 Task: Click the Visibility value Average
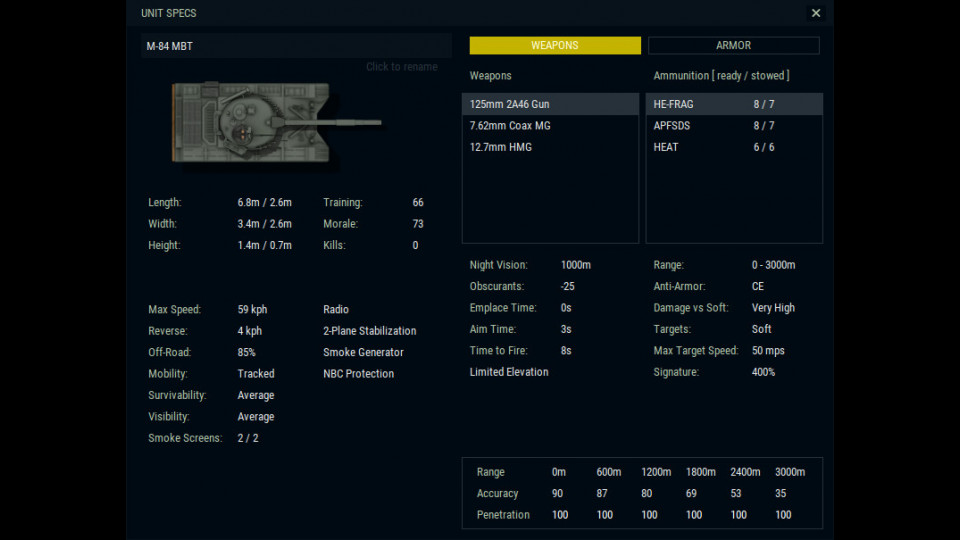[256, 416]
